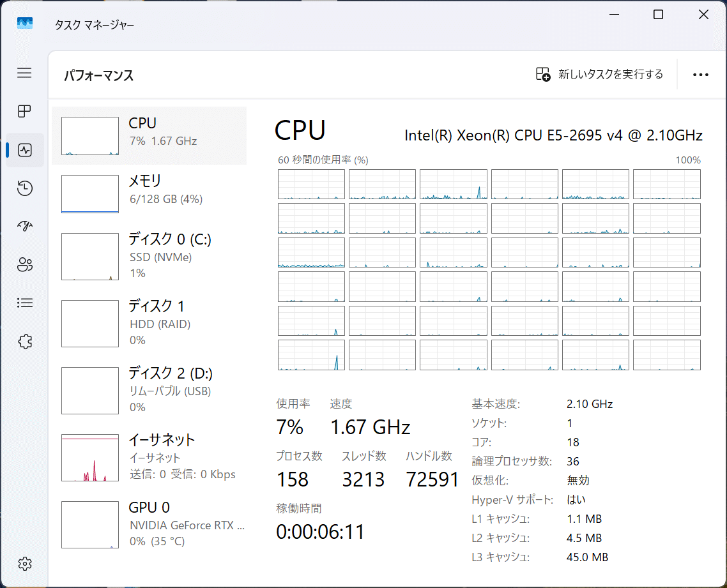Click the Task Manager logo in title bar
Viewport: 727px width, 588px height.
tap(24, 22)
